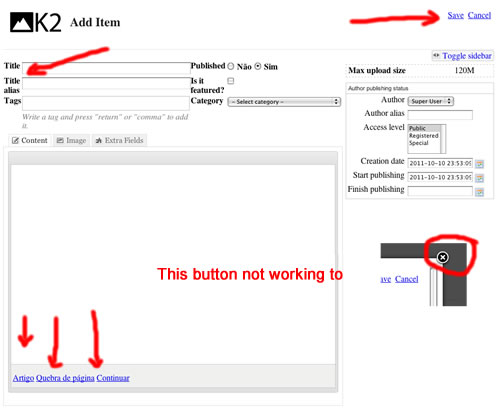Open the Select category dropdown

284,102
